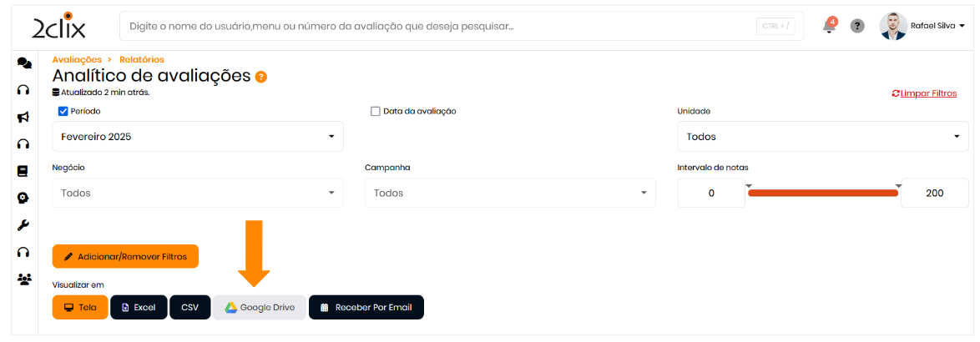Image resolution: width=980 pixels, height=342 pixels.
Task: Click the Google Drive export button
Action: [259, 307]
